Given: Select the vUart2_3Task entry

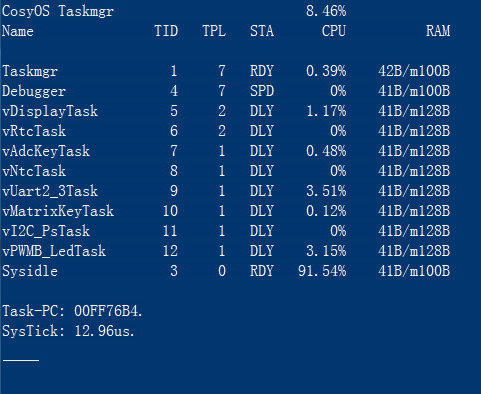Looking at the screenshot, I should coord(50,191).
